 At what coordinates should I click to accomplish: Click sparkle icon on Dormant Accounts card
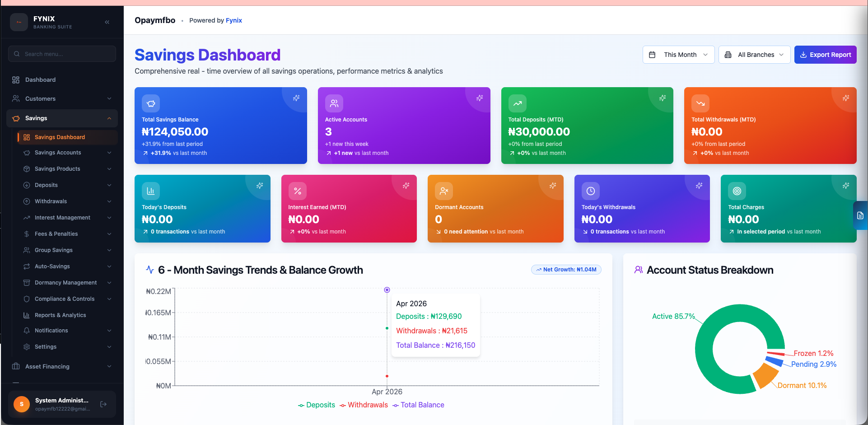pyautogui.click(x=553, y=185)
